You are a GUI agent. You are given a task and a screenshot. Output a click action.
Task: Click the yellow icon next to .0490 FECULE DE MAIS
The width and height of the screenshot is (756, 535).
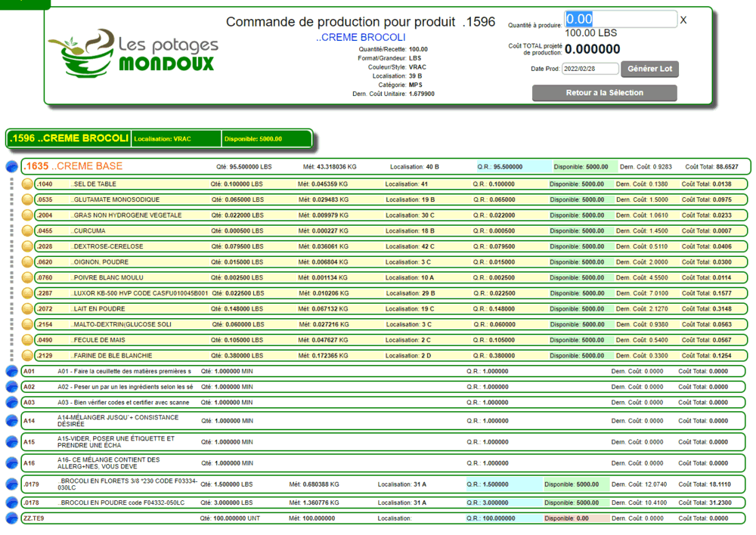[27, 340]
